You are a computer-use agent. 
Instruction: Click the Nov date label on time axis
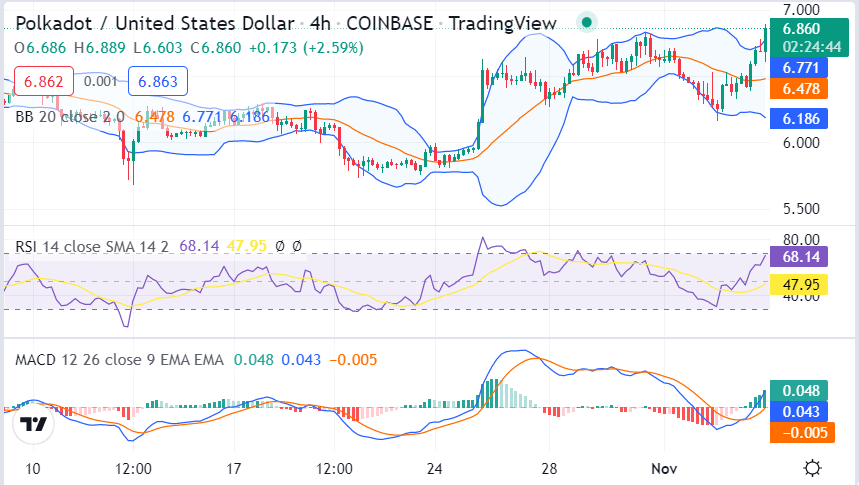pos(664,469)
